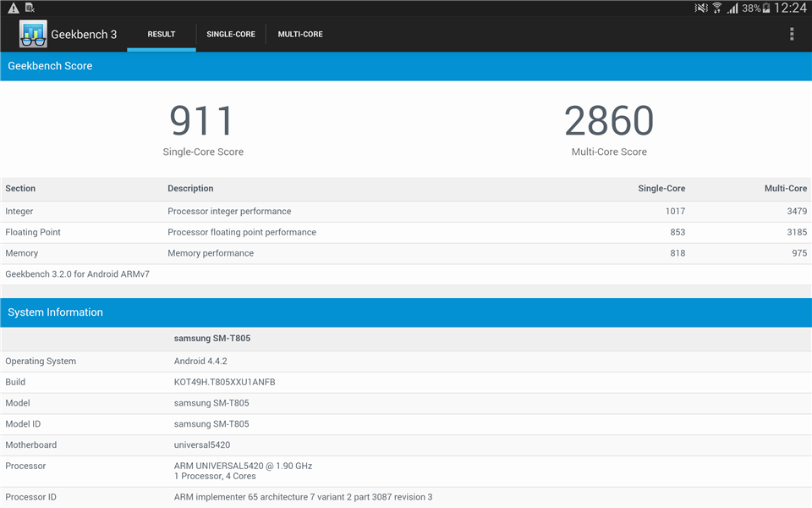This screenshot has width=812, height=508.
Task: Tap the ARM implementer 65 architecture value
Action: coord(303,497)
